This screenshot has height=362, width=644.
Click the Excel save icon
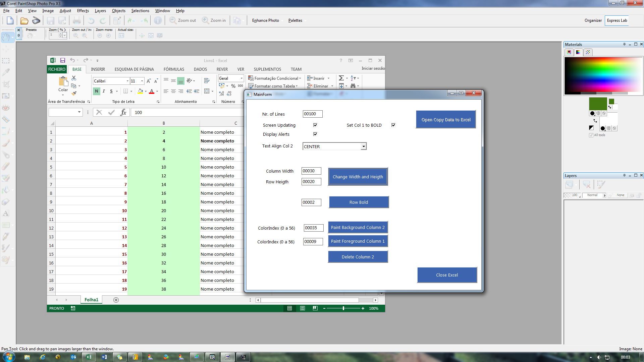(x=62, y=60)
